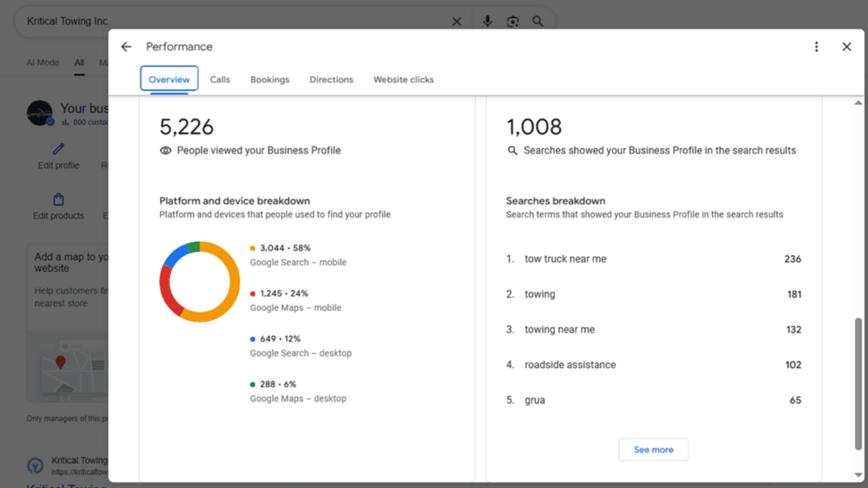This screenshot has width=868, height=488.
Task: Click the back arrow beside Performance
Action: click(x=126, y=47)
